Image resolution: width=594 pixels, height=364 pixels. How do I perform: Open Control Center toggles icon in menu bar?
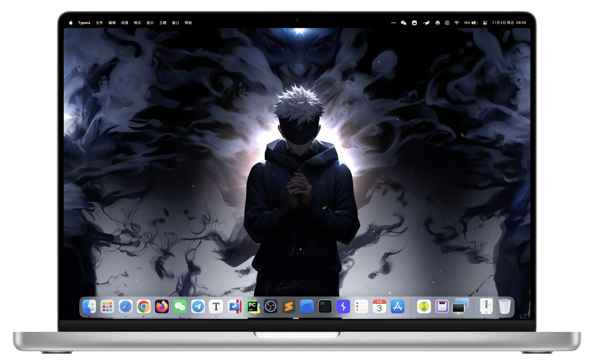pos(485,23)
